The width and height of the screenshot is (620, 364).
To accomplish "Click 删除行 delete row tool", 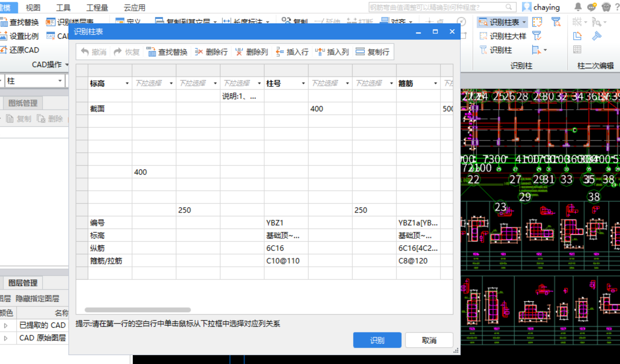I will pyautogui.click(x=211, y=52).
